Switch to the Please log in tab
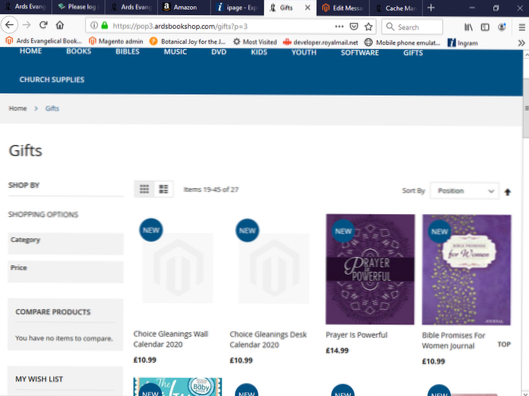The image size is (529, 396). (x=78, y=7)
